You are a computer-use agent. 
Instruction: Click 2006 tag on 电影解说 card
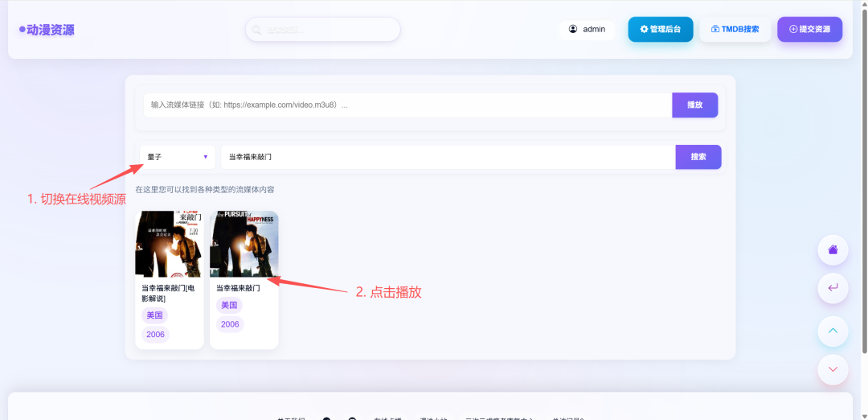pos(156,335)
